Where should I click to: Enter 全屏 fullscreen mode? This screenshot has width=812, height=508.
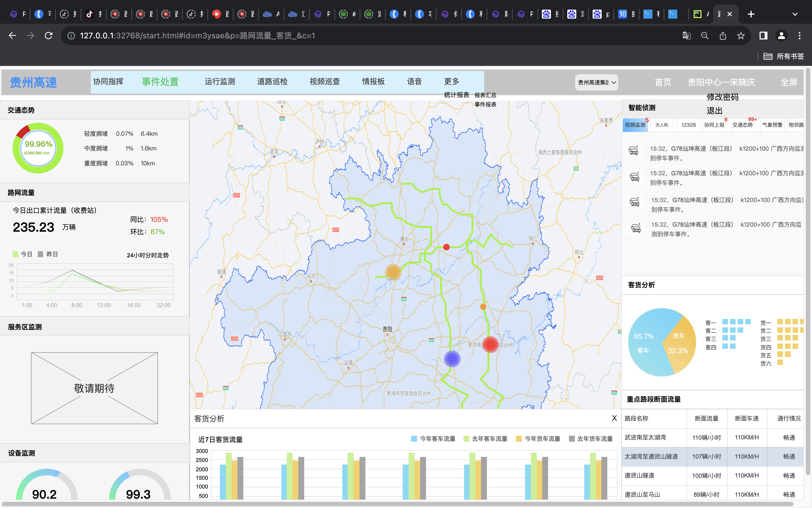789,82
